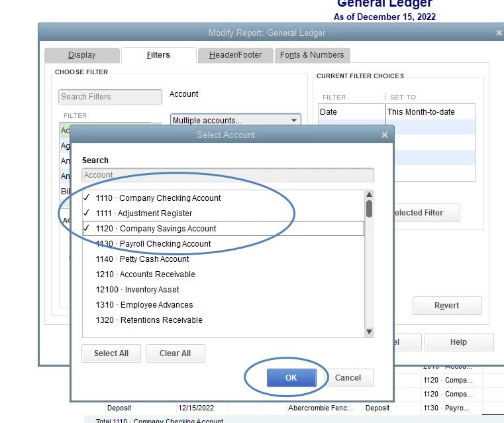Click the Search Filters field
Image resolution: width=504 pixels, height=423 pixels.
pos(110,97)
